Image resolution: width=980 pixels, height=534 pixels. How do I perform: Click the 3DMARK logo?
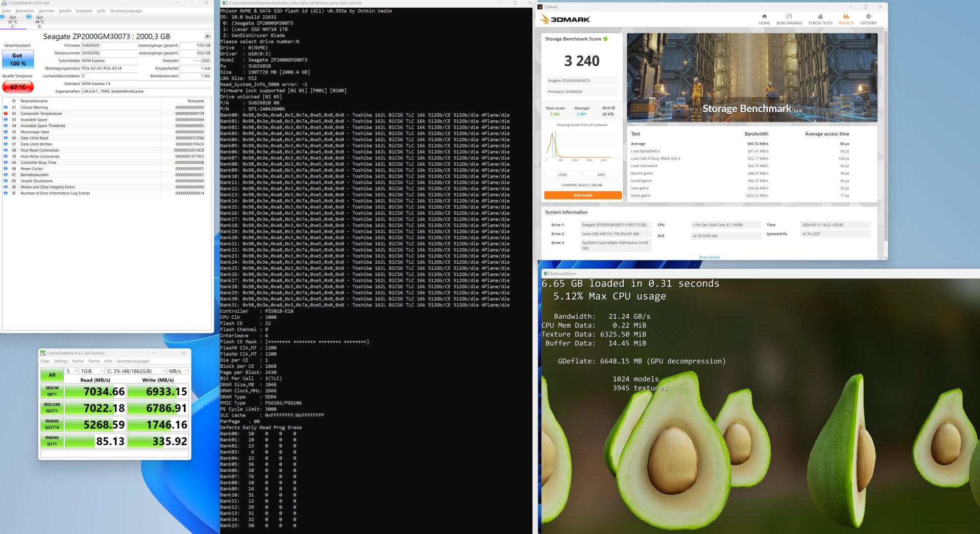[566, 19]
